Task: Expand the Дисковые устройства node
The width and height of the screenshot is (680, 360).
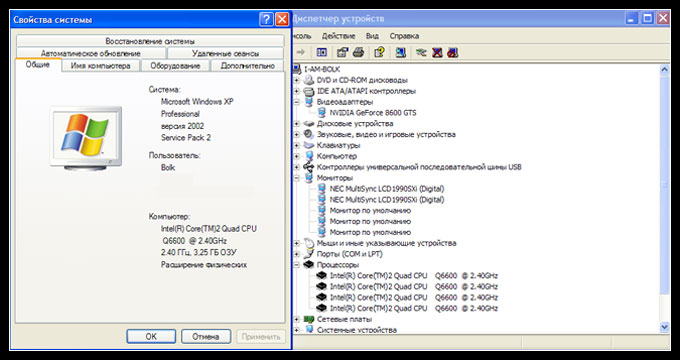Action: tap(297, 124)
